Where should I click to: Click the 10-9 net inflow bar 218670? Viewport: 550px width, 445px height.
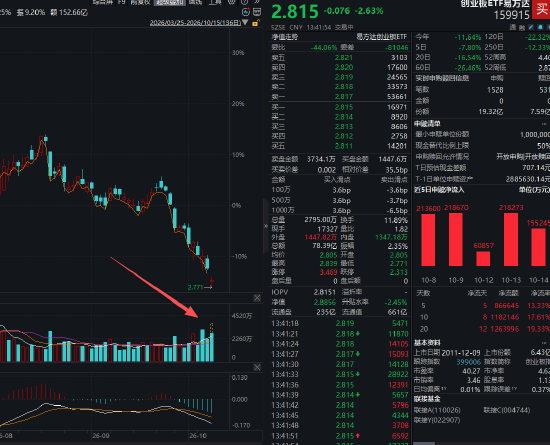click(456, 239)
